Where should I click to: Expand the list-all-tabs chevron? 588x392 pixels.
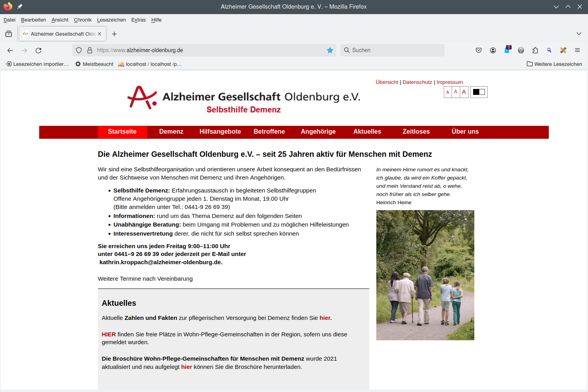point(579,34)
